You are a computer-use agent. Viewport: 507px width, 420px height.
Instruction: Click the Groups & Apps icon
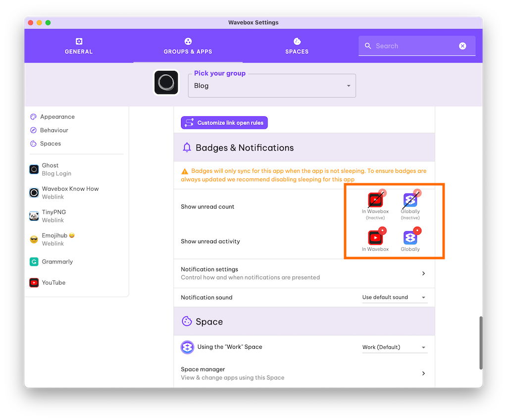188,41
